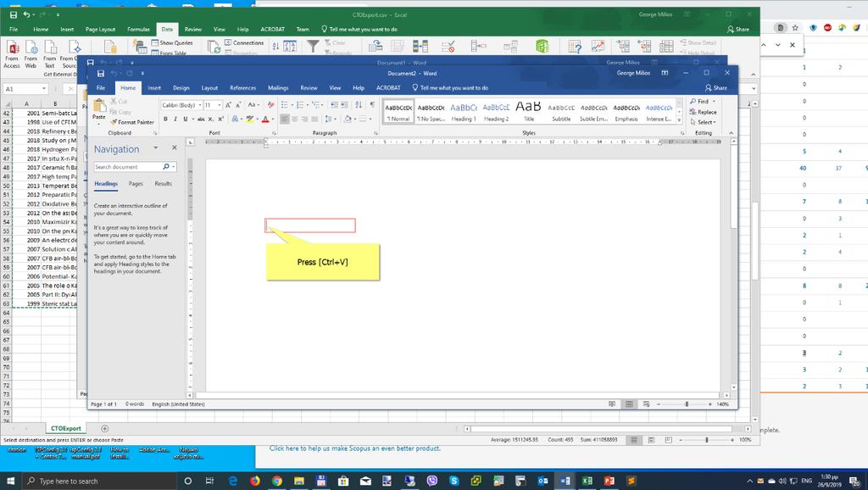Open the font size dropdown showing 11
868x490 pixels.
click(220, 104)
